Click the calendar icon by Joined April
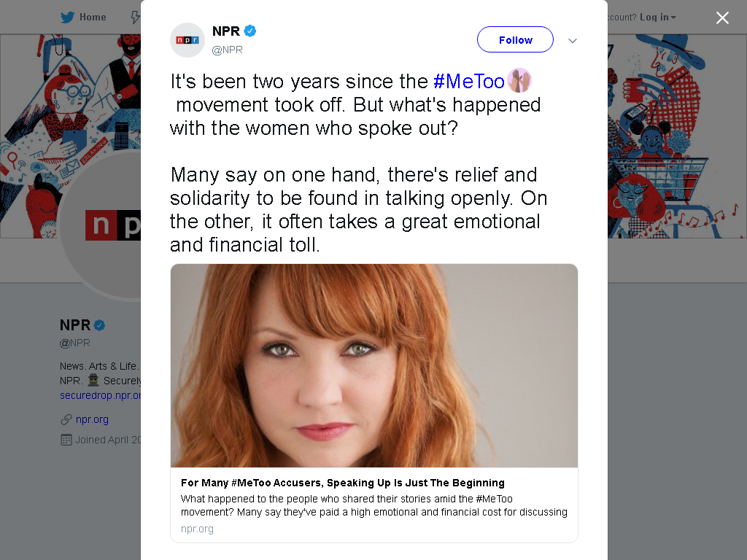The height and width of the screenshot is (560, 747). [x=66, y=440]
